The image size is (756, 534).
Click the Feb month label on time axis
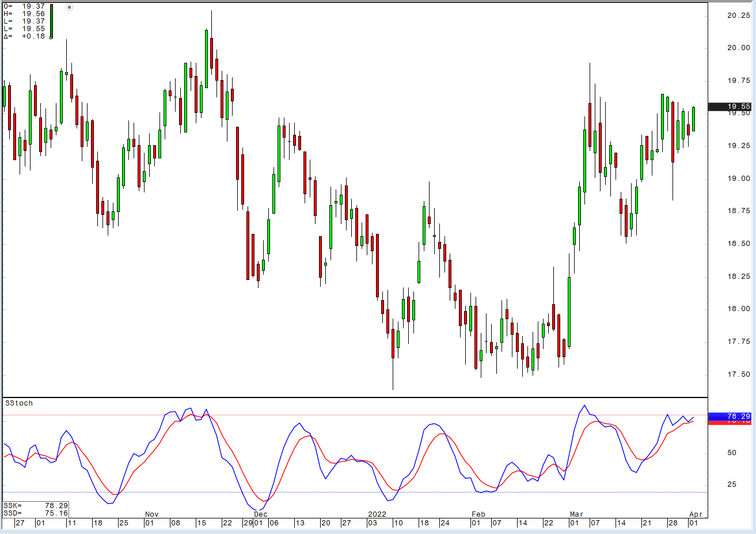[x=478, y=514]
